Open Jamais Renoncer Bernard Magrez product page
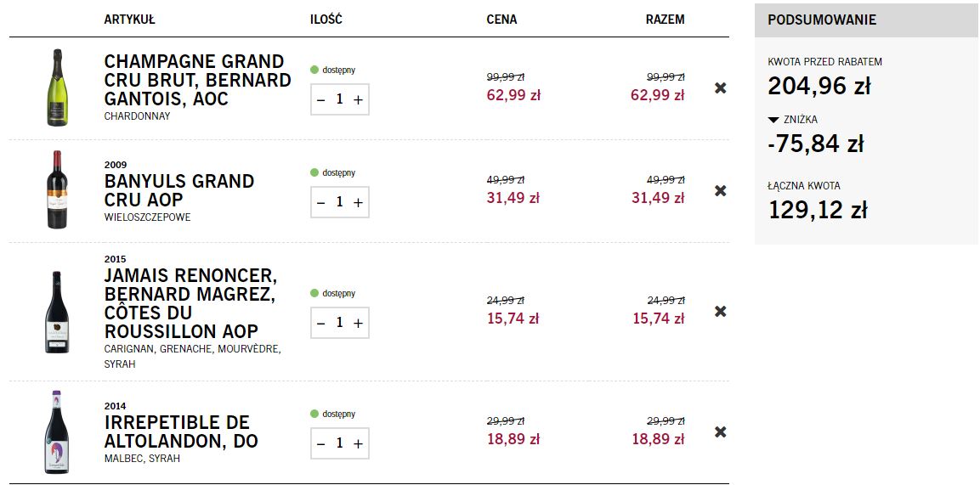Image resolution: width=980 pixels, height=485 pixels. click(190, 302)
